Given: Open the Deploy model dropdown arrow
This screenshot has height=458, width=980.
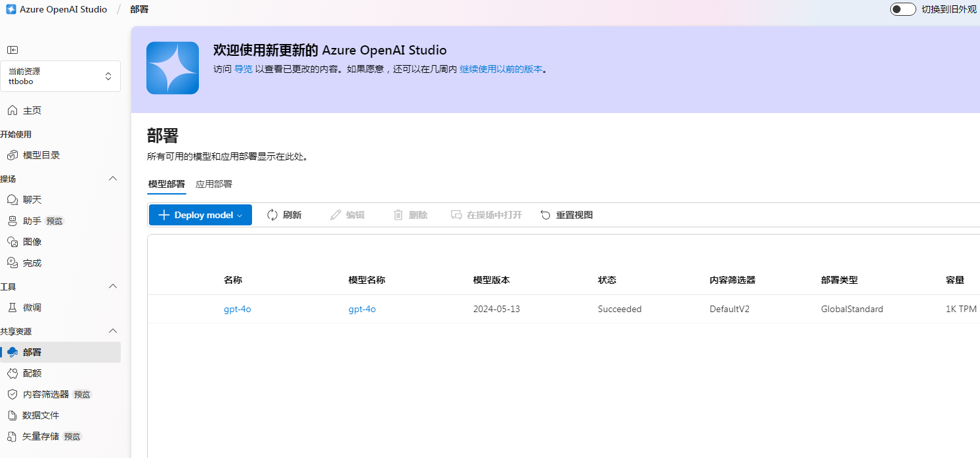Looking at the screenshot, I should [240, 216].
